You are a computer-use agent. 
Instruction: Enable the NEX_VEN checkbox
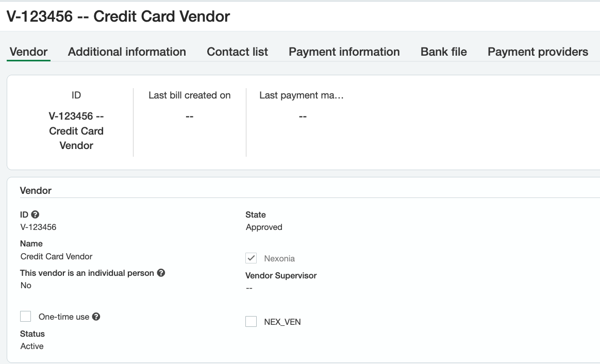tap(251, 322)
